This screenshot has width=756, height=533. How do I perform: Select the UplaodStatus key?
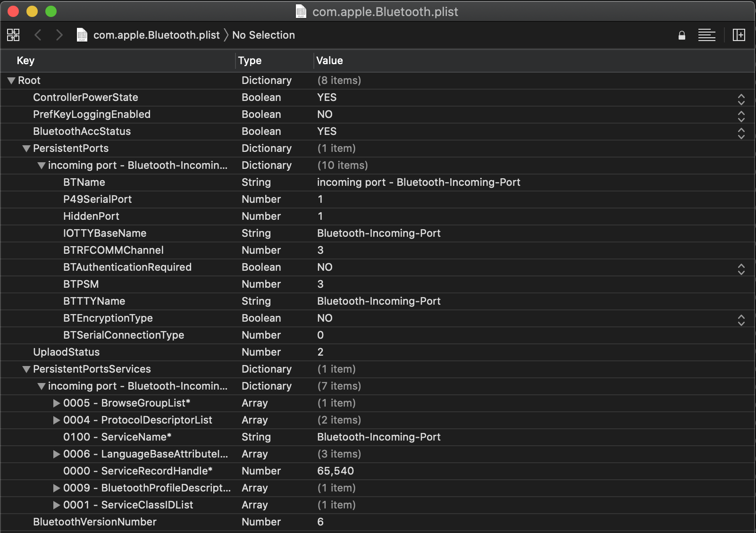point(66,352)
